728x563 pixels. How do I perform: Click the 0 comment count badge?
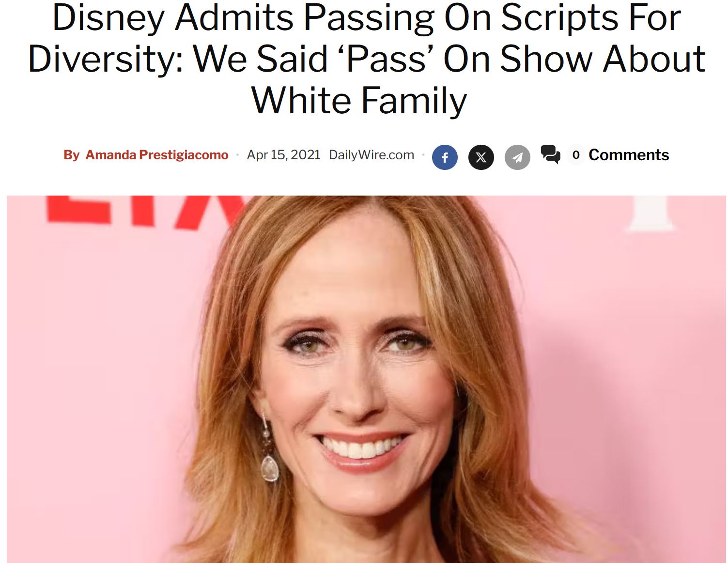pyautogui.click(x=576, y=155)
